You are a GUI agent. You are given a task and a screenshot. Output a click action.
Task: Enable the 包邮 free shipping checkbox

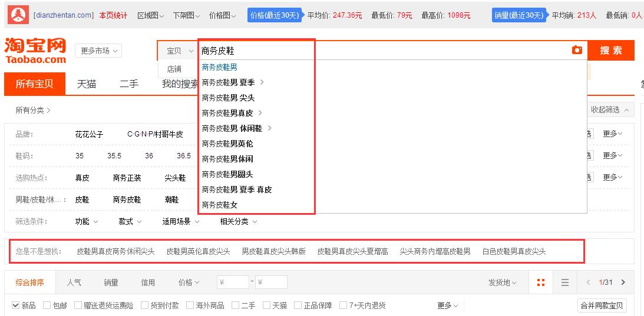pyautogui.click(x=47, y=305)
